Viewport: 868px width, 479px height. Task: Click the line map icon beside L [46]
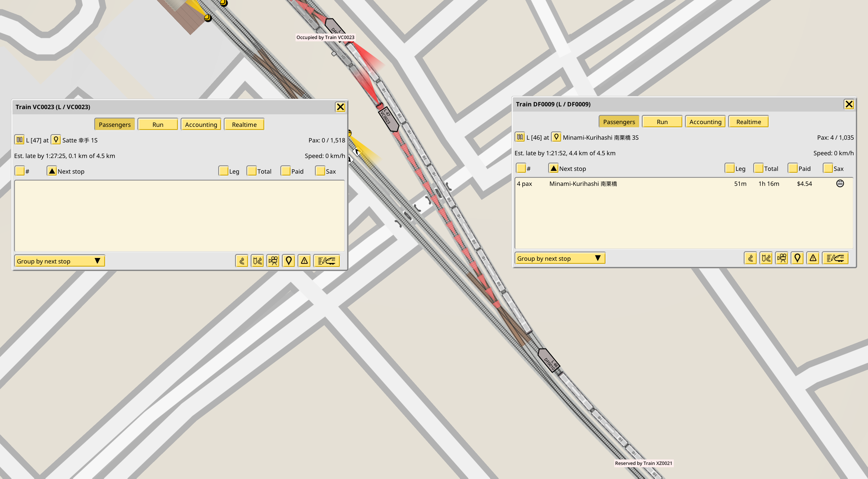520,137
